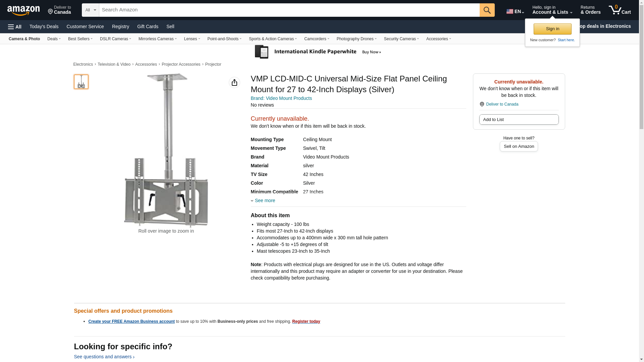
Task: Expand the Account & Lists menu
Action: (552, 10)
